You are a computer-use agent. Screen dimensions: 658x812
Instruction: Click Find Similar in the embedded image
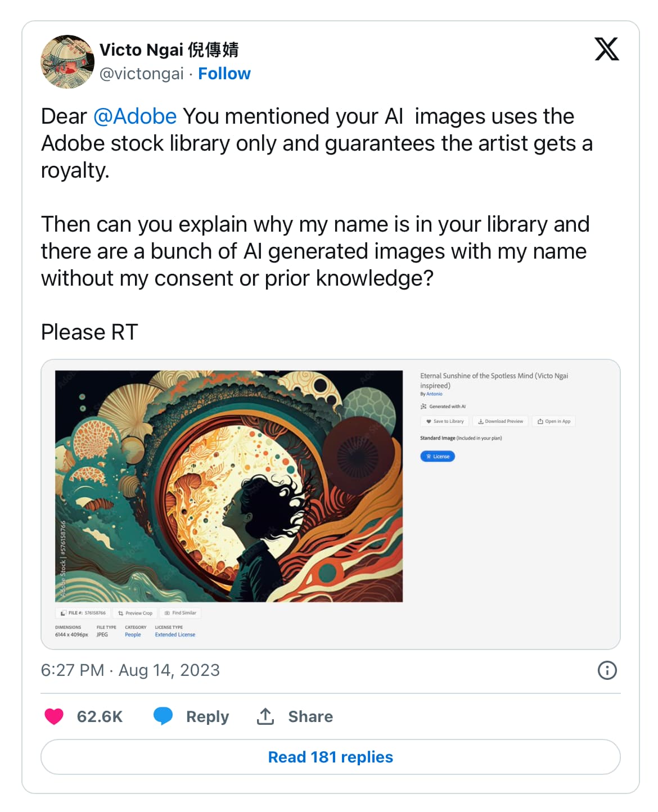tap(181, 613)
